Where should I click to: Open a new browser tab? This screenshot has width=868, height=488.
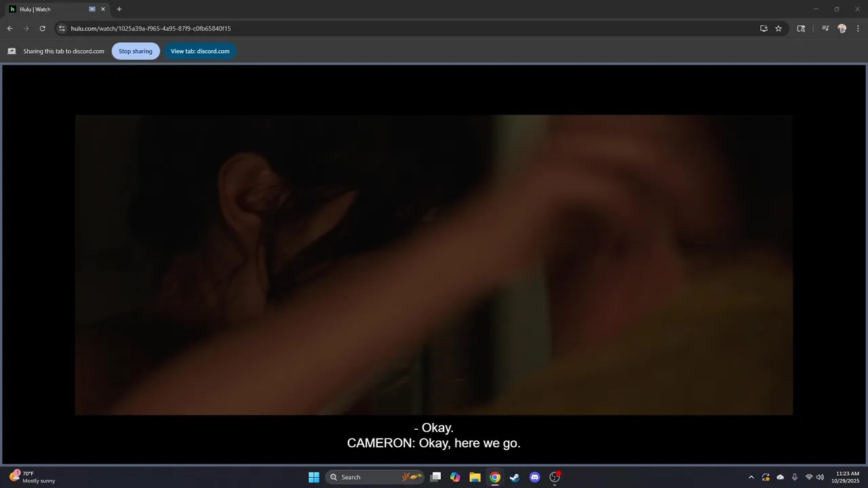(x=119, y=9)
